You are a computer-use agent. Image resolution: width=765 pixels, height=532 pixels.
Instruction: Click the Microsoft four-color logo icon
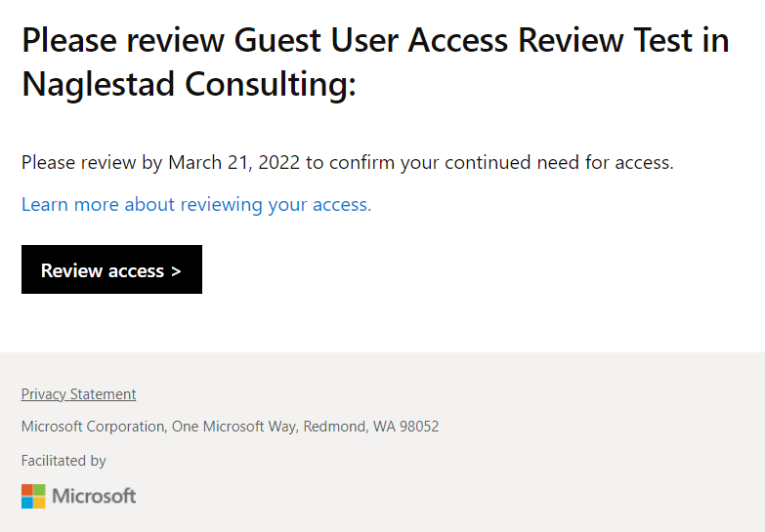(33, 497)
